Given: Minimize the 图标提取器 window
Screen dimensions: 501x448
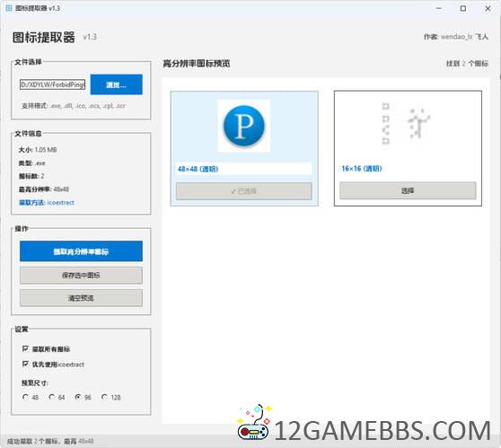Looking at the screenshot, I should tap(439, 8).
